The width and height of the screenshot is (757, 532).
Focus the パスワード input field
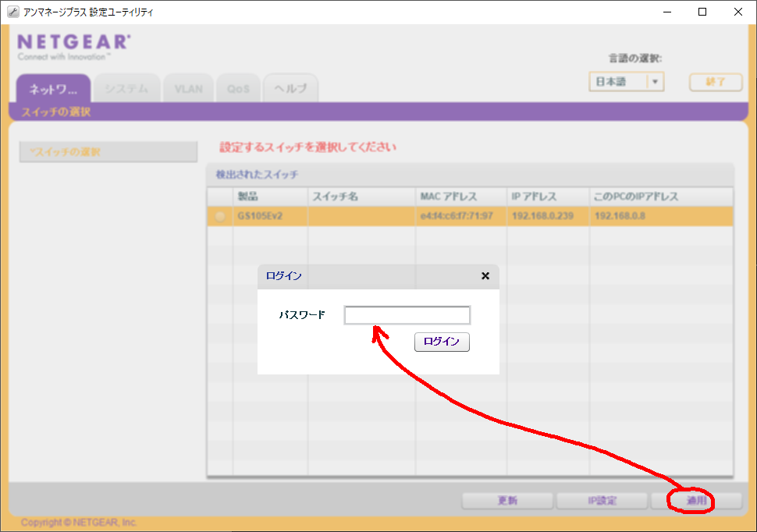407,315
